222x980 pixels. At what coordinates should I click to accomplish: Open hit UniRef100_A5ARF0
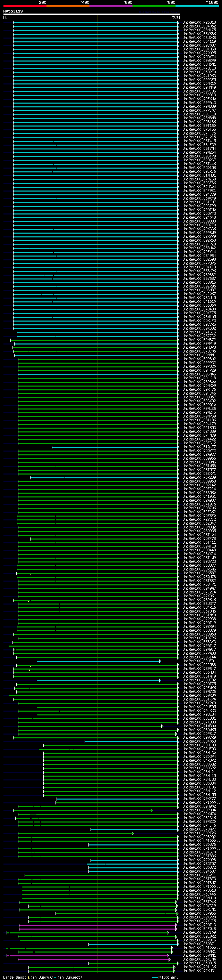[x=199, y=72]
